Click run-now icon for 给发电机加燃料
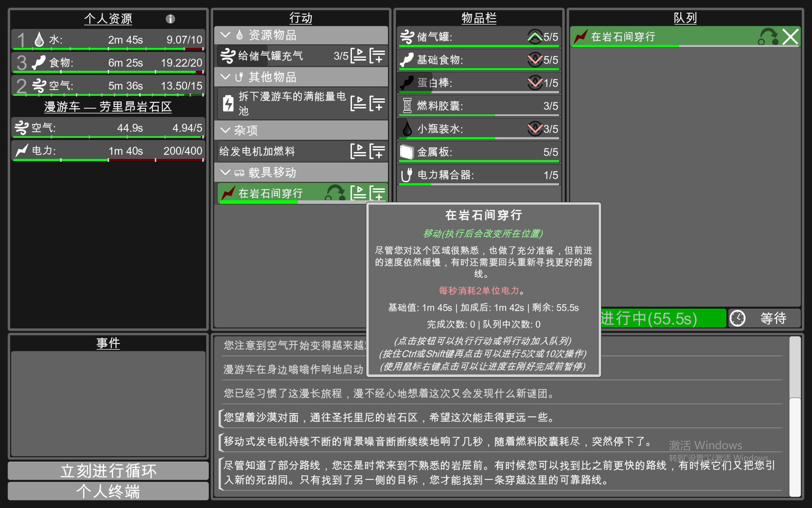Screen dimensions: 812x508 click(x=358, y=151)
